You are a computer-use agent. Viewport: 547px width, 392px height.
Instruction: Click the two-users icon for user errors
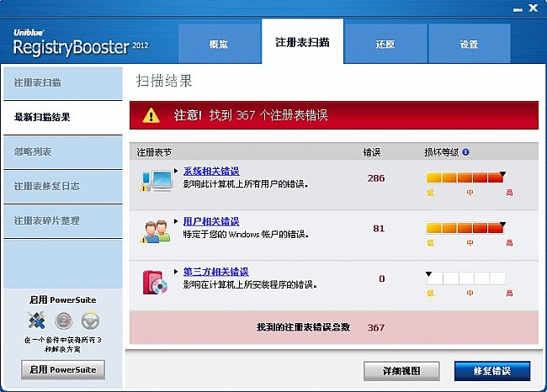tap(156, 231)
